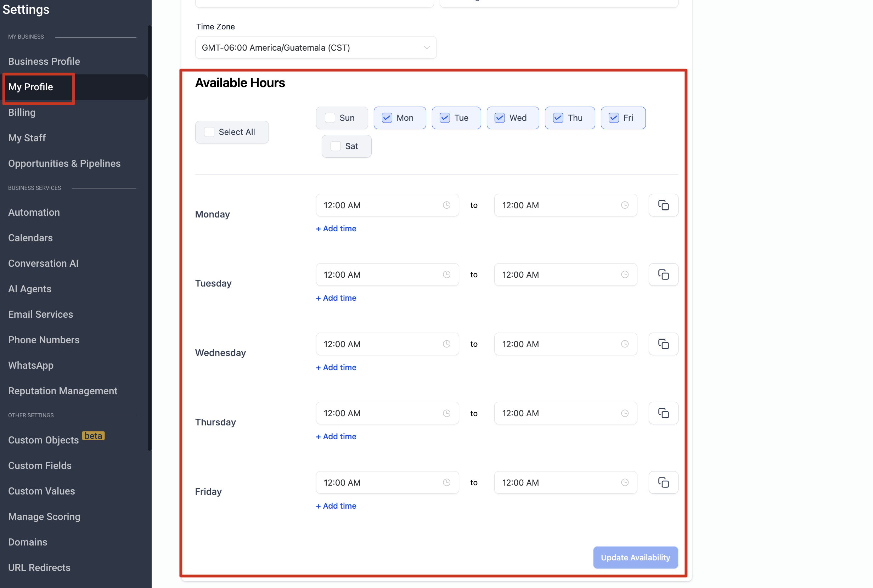Screen dimensions: 873x588
Task: Go to Calendars settings page
Action: (x=30, y=238)
